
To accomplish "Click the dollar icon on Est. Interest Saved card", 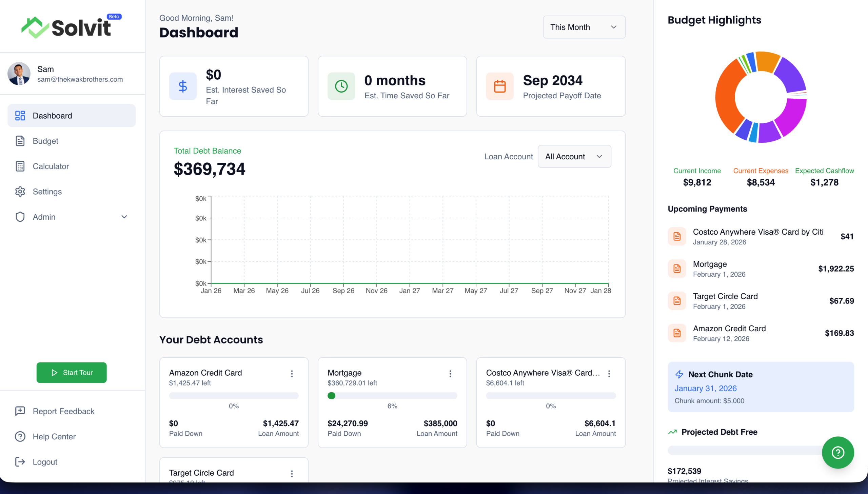I will click(183, 86).
